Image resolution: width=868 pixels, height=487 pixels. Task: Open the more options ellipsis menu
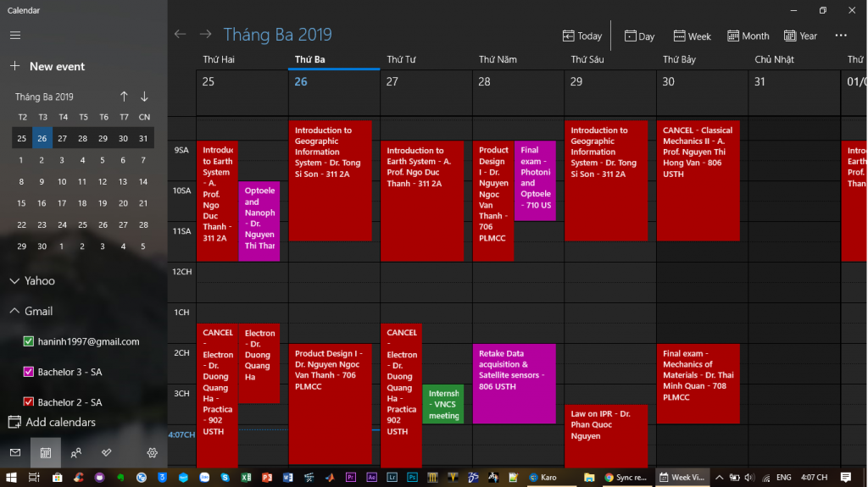click(x=841, y=36)
